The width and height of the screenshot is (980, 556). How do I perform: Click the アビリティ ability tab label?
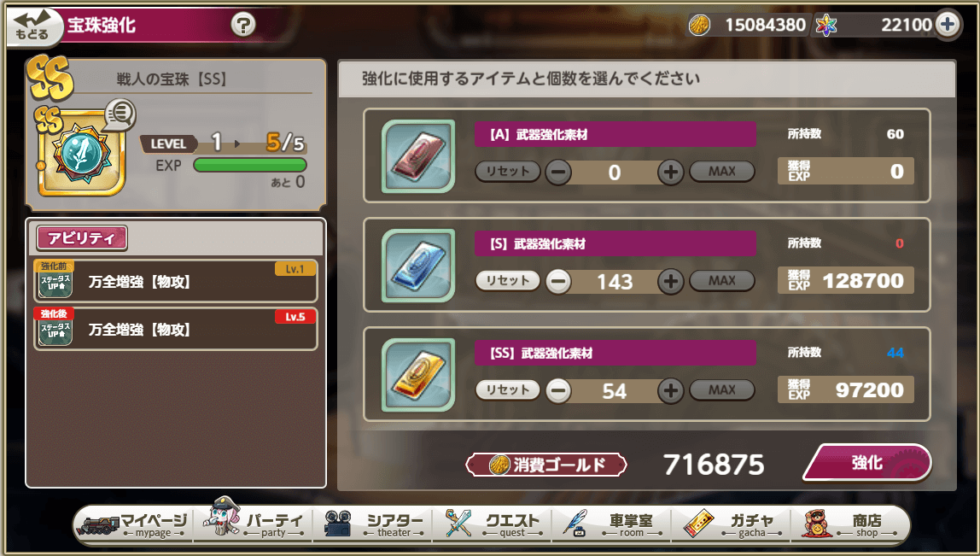(x=82, y=238)
